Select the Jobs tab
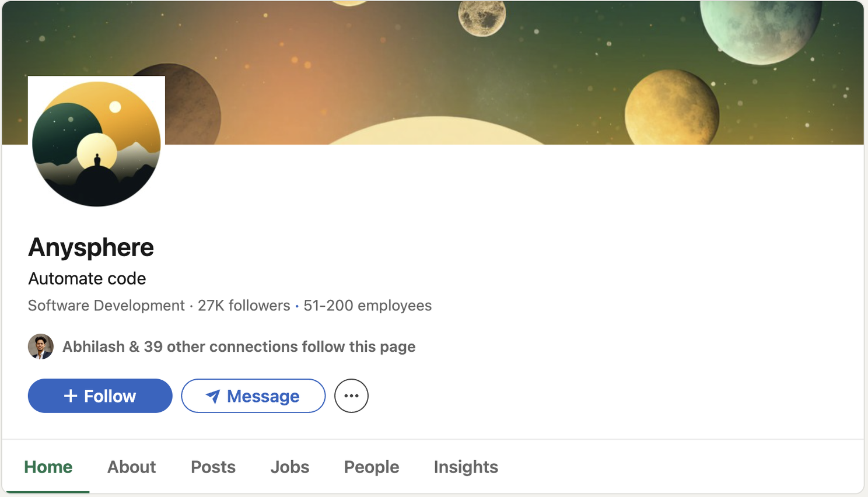Image resolution: width=868 pixels, height=497 pixels. [290, 467]
